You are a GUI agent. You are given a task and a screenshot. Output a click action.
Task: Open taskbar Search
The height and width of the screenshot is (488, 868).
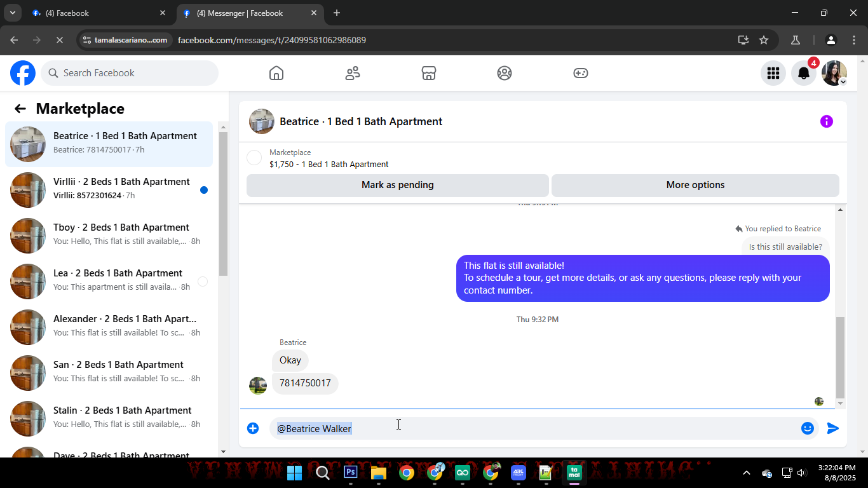(323, 472)
